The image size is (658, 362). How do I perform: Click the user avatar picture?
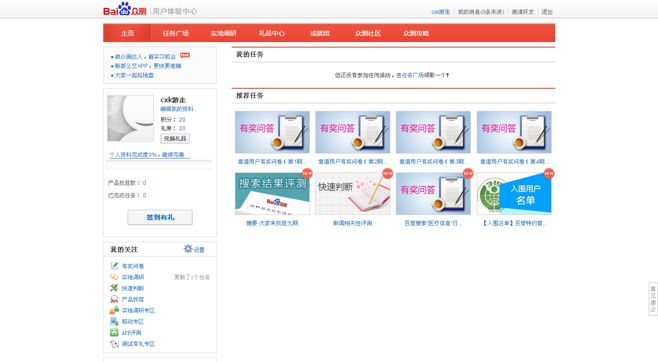pyautogui.click(x=131, y=118)
